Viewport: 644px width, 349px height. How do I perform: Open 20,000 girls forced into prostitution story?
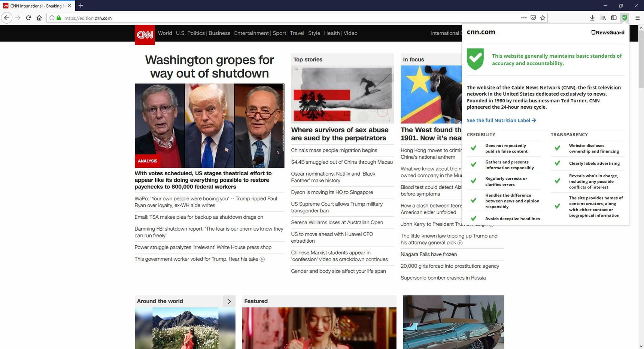coord(450,266)
